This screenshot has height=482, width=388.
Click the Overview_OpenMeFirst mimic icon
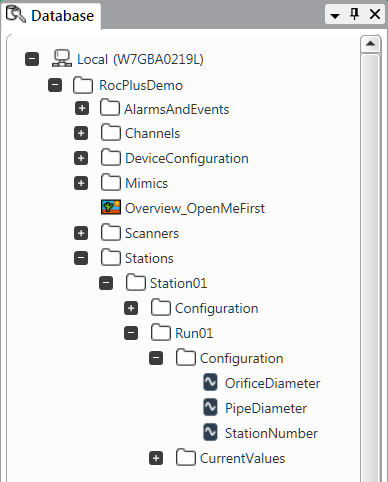(111, 207)
